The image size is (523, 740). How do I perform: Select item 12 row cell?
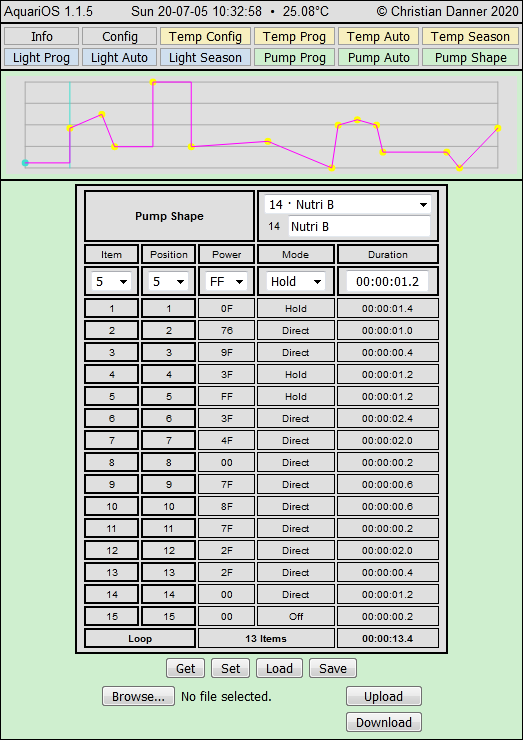point(111,550)
